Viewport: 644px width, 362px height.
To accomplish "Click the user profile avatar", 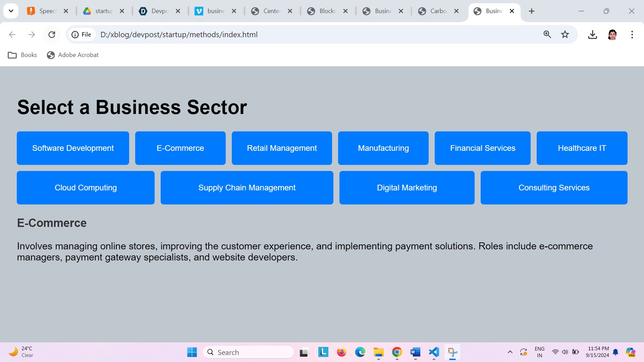I will [612, 35].
